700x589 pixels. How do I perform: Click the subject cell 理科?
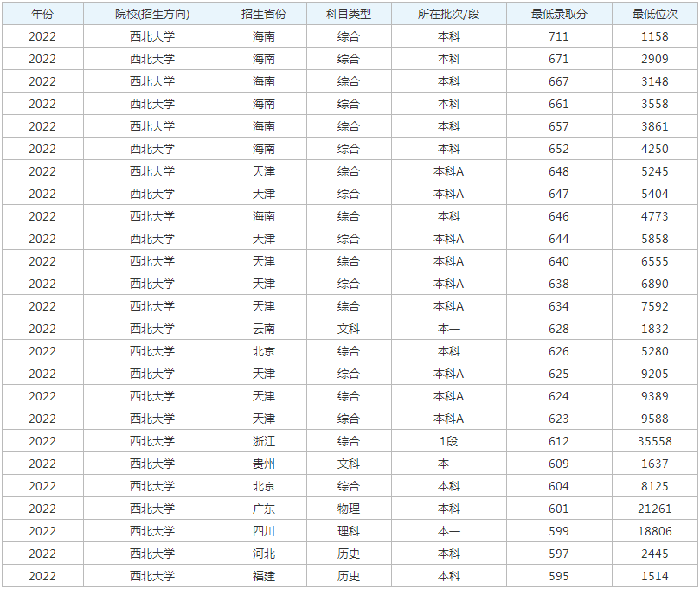[349, 531]
